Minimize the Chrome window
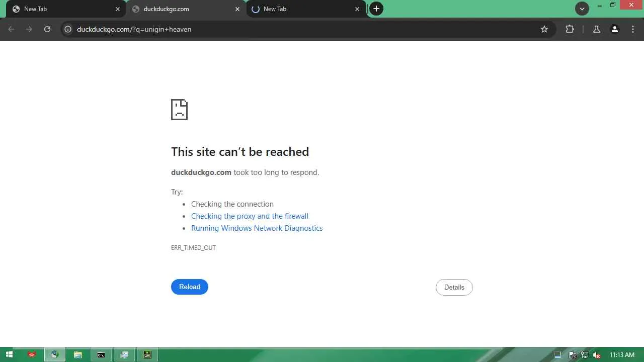 pos(600,6)
